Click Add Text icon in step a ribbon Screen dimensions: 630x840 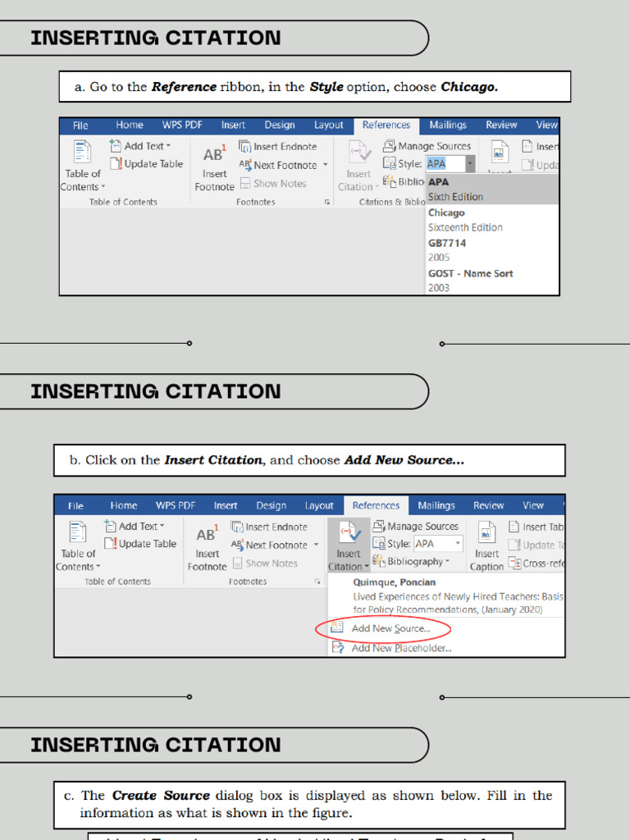(x=115, y=146)
